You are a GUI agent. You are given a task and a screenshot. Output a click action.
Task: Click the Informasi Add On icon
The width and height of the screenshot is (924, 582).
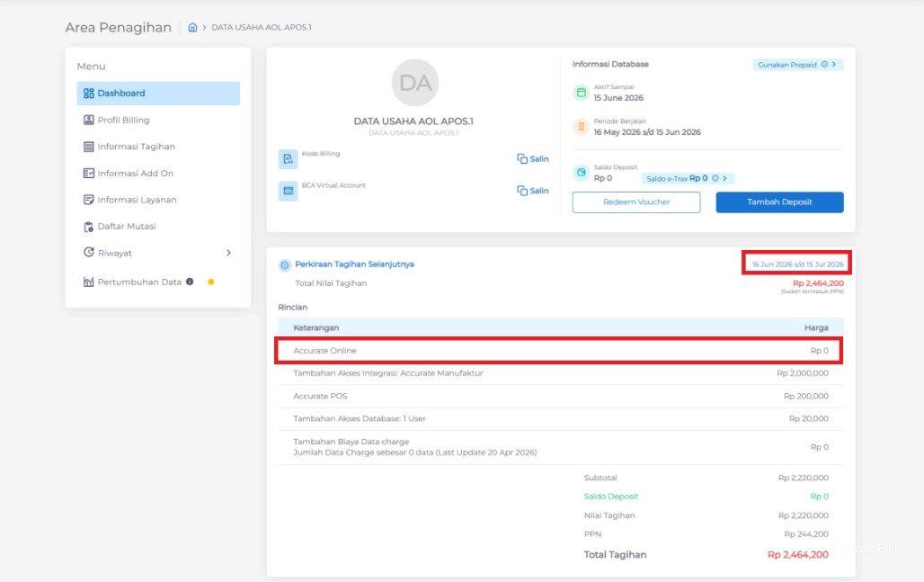(x=88, y=173)
